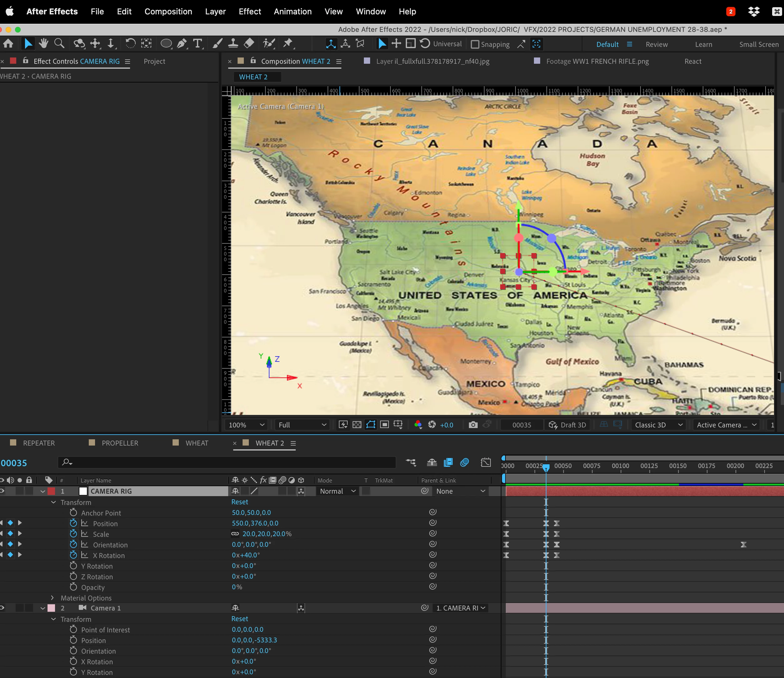
Task: Open the timeline Graph Editor
Action: (x=486, y=462)
